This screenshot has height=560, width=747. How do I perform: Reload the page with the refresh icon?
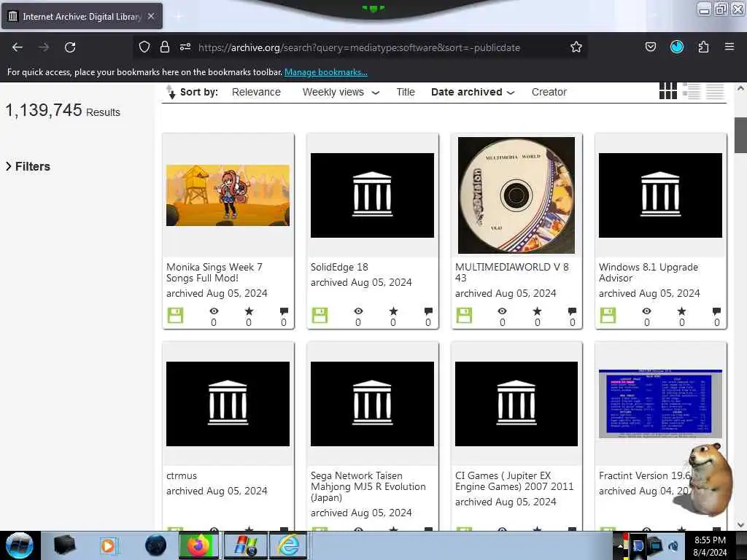point(70,47)
